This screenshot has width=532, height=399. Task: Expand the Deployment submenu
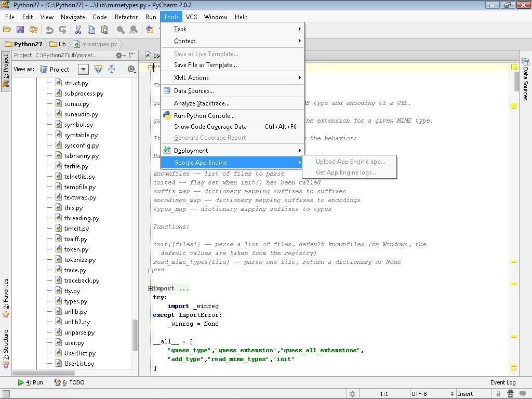(233, 150)
